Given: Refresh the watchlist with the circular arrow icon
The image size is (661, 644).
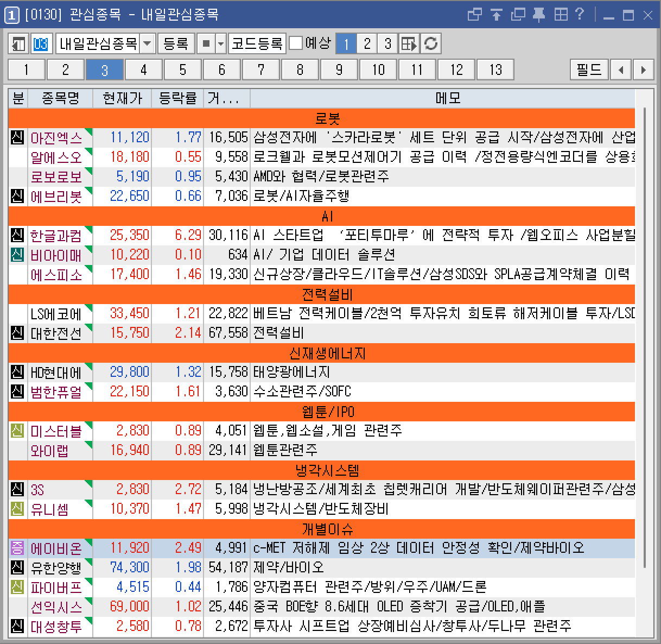Looking at the screenshot, I should click(x=431, y=43).
